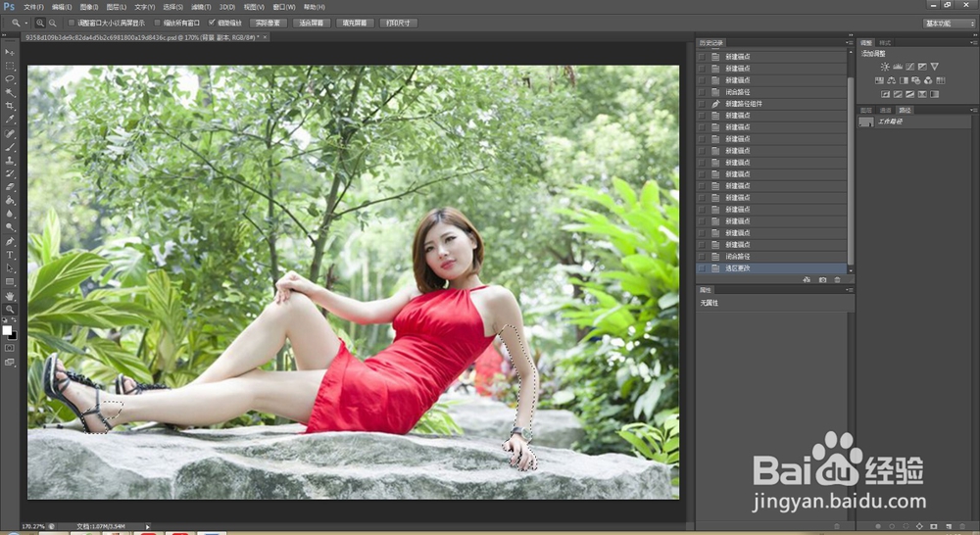Select the Lasso tool
980x535 pixels.
[10, 79]
